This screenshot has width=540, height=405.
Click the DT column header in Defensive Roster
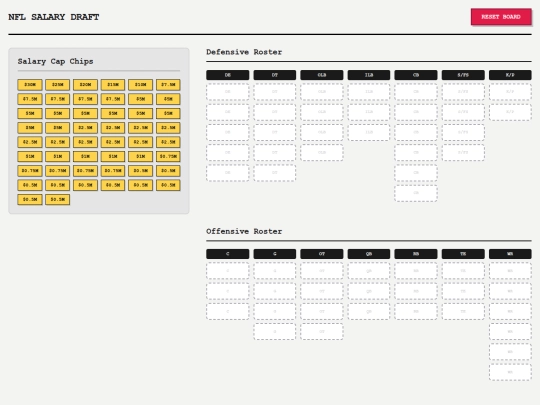click(274, 75)
